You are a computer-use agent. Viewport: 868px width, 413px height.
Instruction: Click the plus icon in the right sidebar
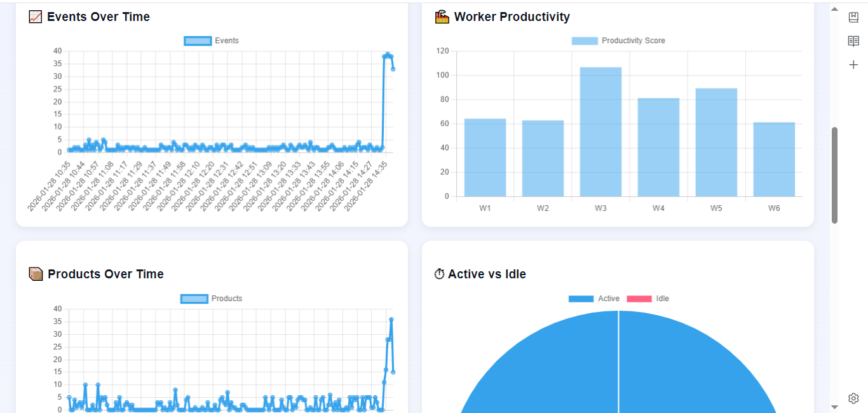pyautogui.click(x=853, y=64)
